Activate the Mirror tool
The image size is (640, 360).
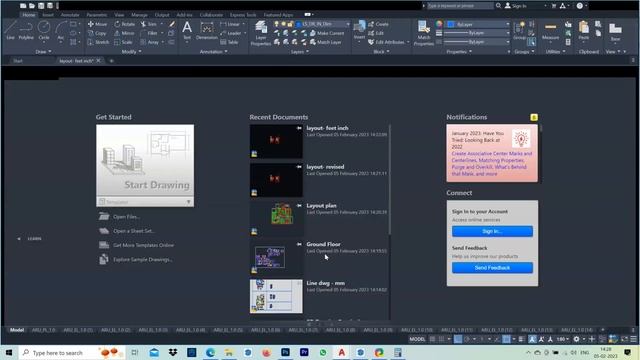[124, 33]
